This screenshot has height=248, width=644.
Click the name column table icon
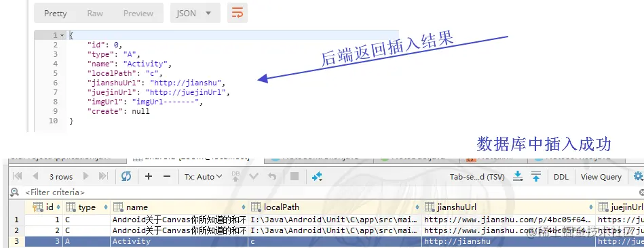tap(118, 207)
